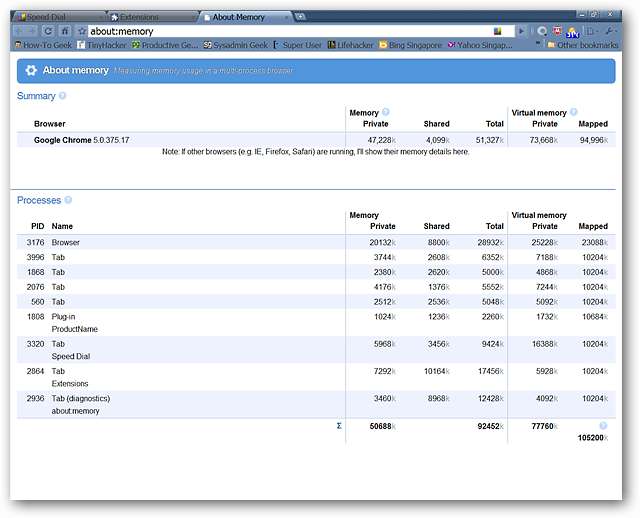Click the Memory column help icon

386,112
